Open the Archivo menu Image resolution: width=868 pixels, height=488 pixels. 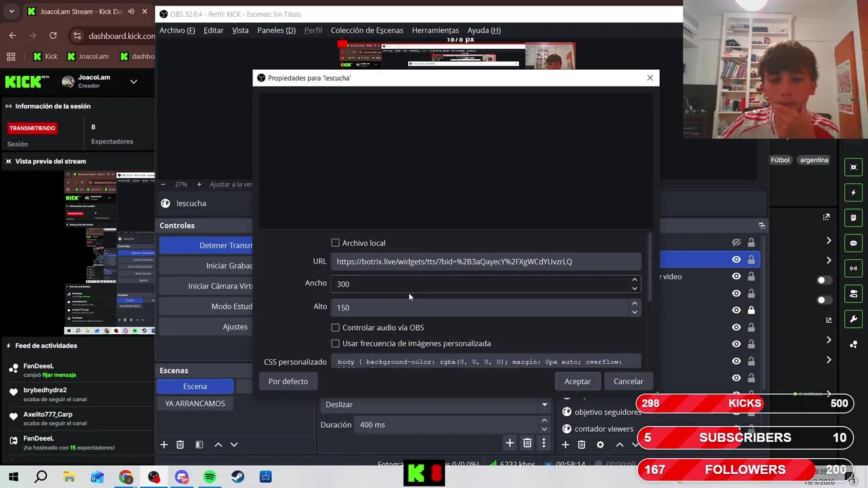pyautogui.click(x=177, y=30)
